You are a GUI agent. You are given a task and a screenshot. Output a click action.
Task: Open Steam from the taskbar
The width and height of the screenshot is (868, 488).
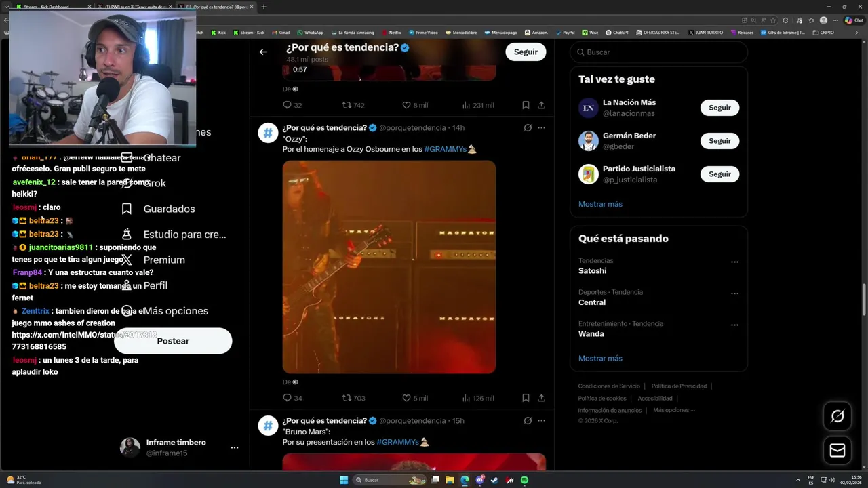click(494, 480)
